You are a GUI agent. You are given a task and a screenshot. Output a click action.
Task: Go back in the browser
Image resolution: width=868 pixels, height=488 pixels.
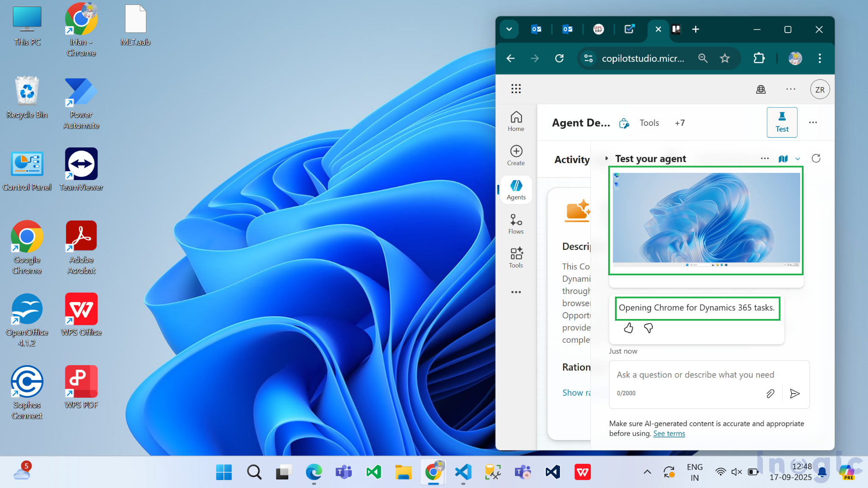point(511,58)
